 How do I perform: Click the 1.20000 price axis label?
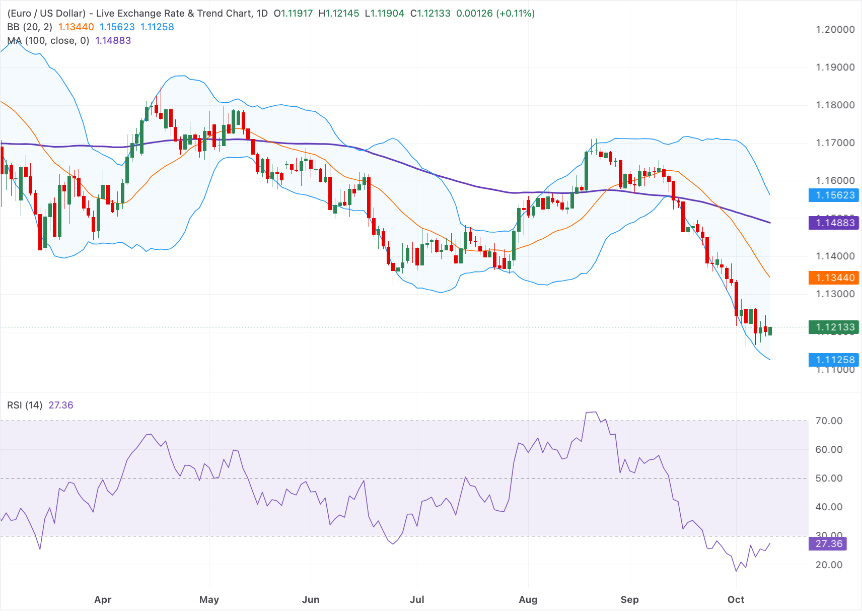point(835,29)
